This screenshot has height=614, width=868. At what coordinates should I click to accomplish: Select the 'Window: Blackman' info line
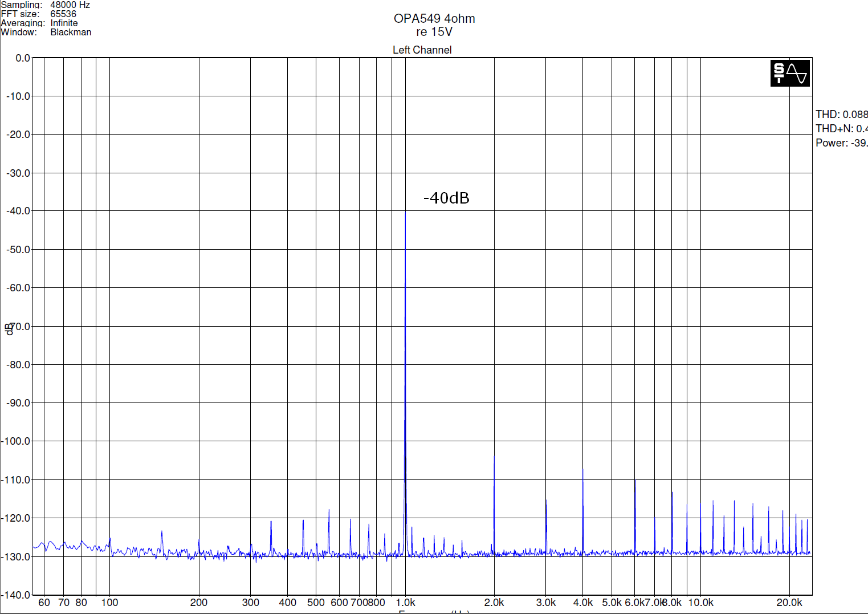46,32
